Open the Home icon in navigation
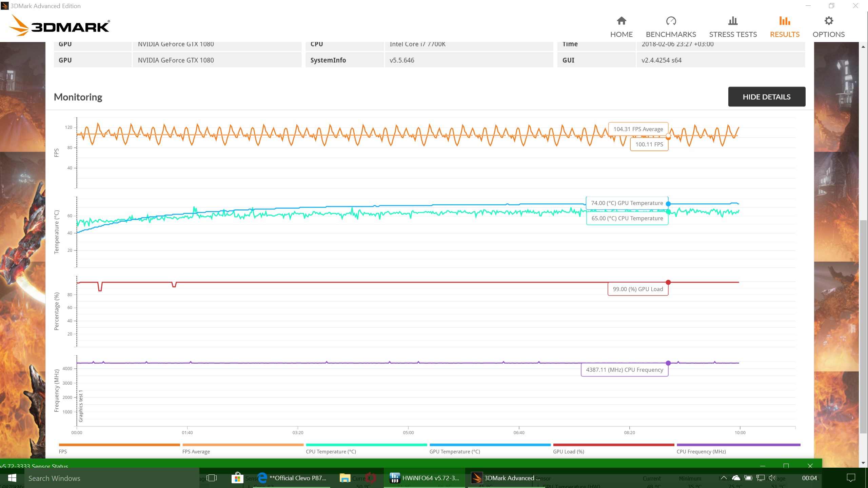The image size is (868, 488). point(621,21)
